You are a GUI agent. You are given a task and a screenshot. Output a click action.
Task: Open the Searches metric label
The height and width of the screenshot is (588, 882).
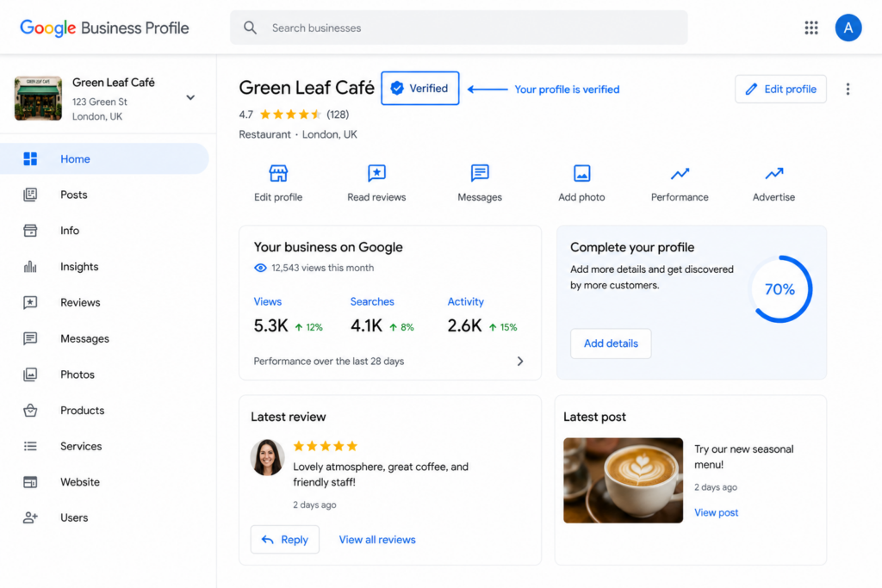pyautogui.click(x=372, y=302)
